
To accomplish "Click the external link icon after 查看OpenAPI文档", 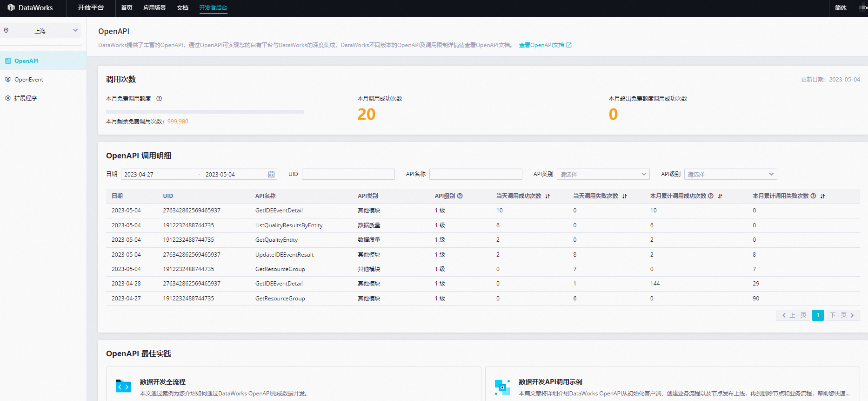I will coord(569,45).
